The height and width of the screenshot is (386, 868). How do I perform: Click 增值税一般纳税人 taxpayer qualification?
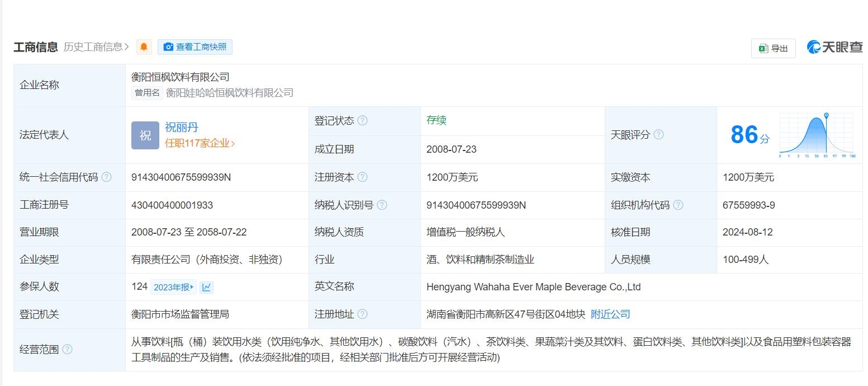466,232
